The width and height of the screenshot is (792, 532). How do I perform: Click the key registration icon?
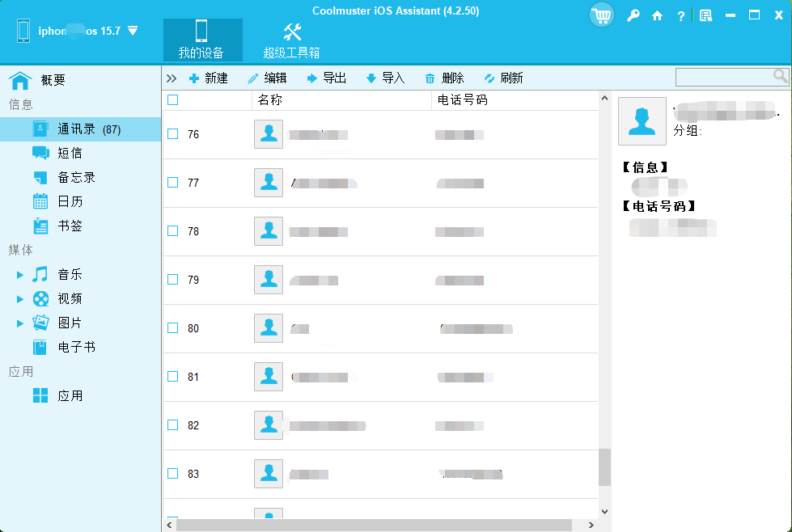[633, 15]
